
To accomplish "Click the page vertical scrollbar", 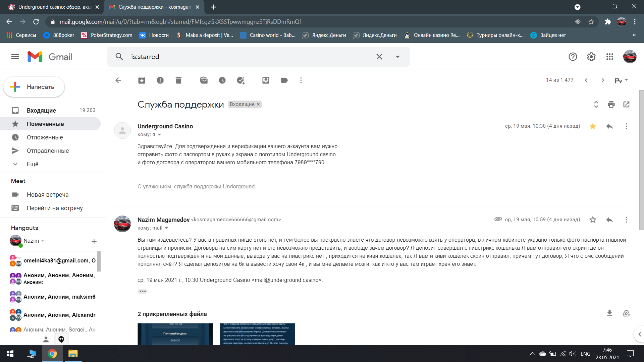I will pos(641,160).
